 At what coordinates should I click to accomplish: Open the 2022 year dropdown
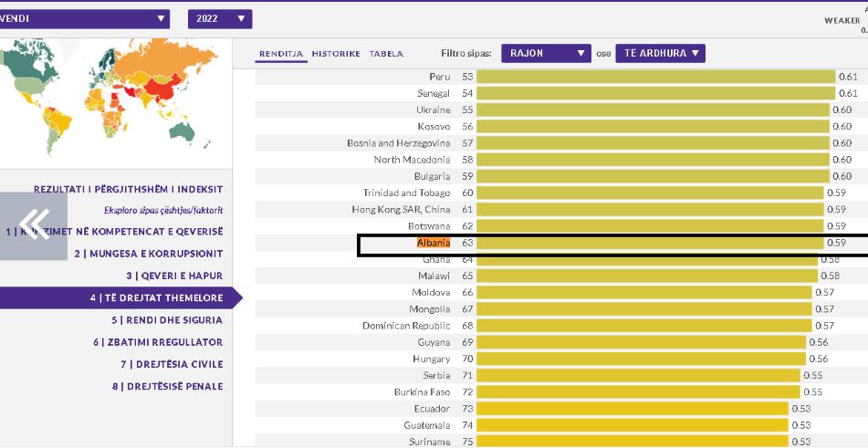coord(219,18)
